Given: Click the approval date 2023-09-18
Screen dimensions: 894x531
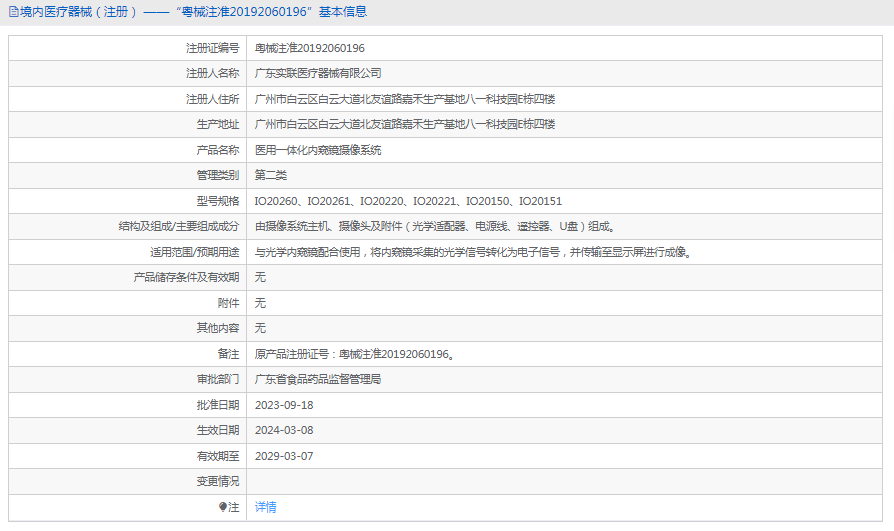Looking at the screenshot, I should 284,405.
